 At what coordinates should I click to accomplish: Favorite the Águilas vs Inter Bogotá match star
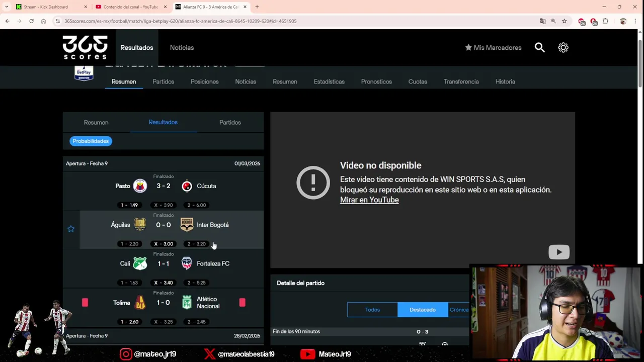[71, 229]
